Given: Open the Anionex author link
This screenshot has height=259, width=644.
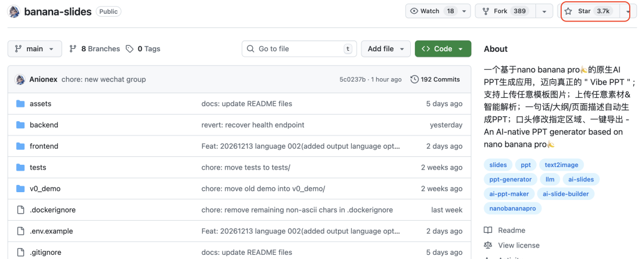Looking at the screenshot, I should (44, 79).
